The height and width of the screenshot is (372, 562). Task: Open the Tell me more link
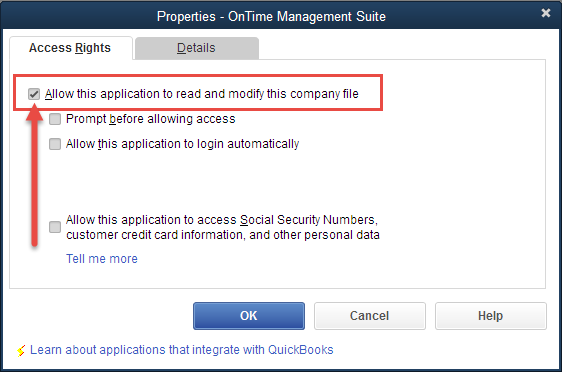pyautogui.click(x=102, y=259)
